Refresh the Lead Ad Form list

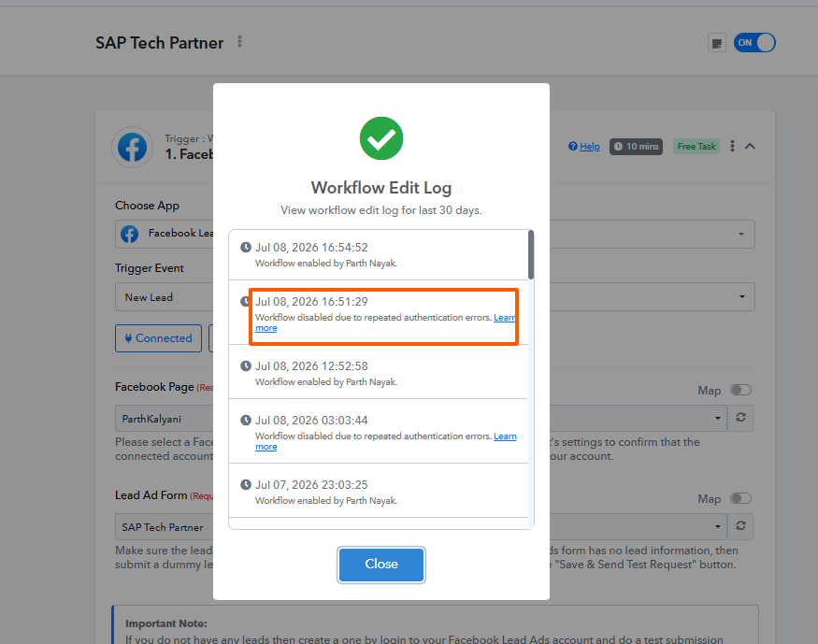click(740, 526)
